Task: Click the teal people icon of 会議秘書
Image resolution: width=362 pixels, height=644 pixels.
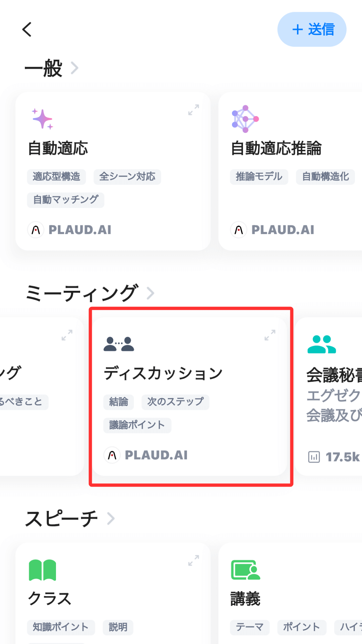Action: point(321,344)
